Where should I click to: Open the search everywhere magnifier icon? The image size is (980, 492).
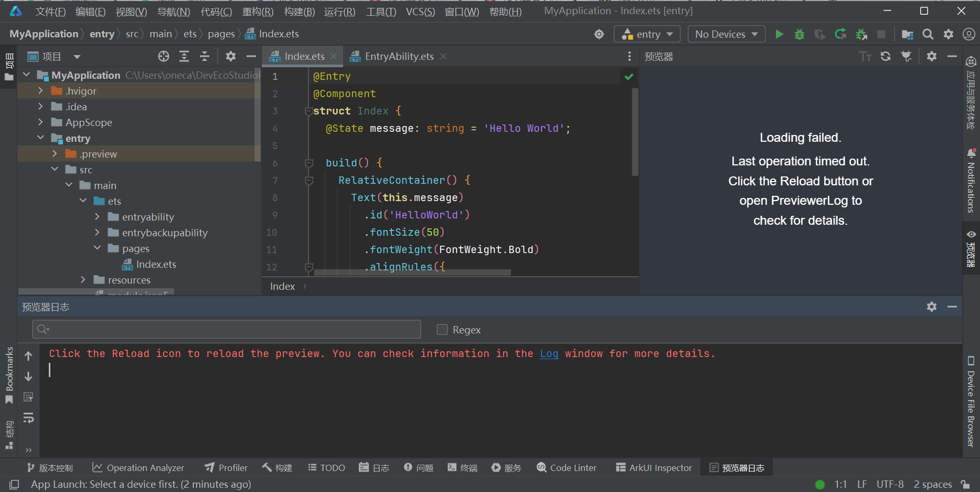pyautogui.click(x=928, y=34)
